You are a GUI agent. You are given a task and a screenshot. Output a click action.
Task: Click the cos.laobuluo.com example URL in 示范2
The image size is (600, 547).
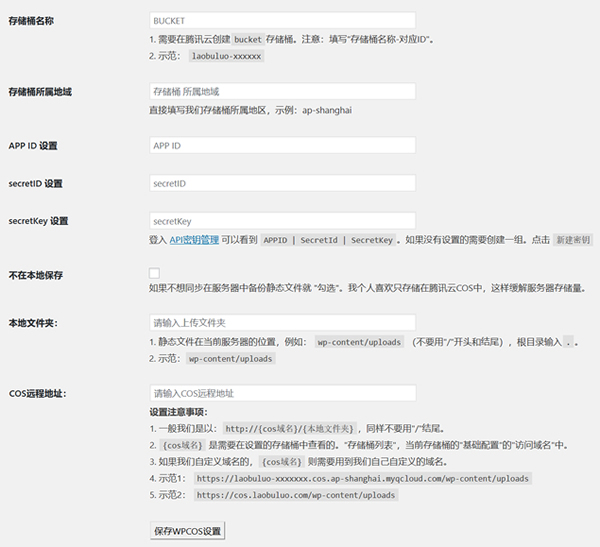coord(296,495)
